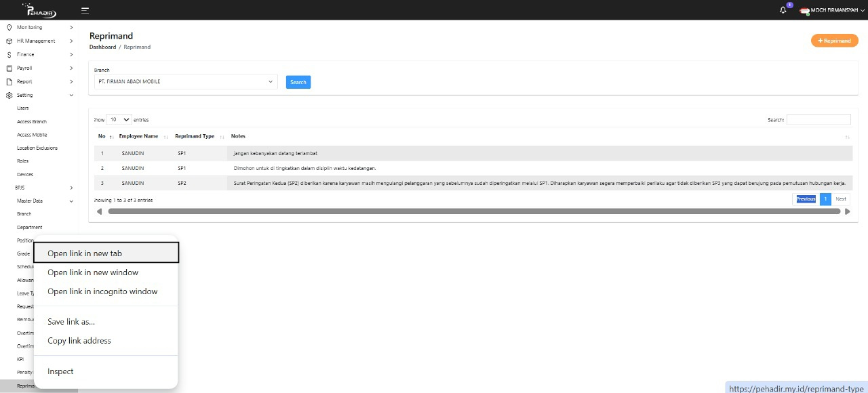
Task: Click the hamburger menu icon in top bar
Action: tap(85, 10)
